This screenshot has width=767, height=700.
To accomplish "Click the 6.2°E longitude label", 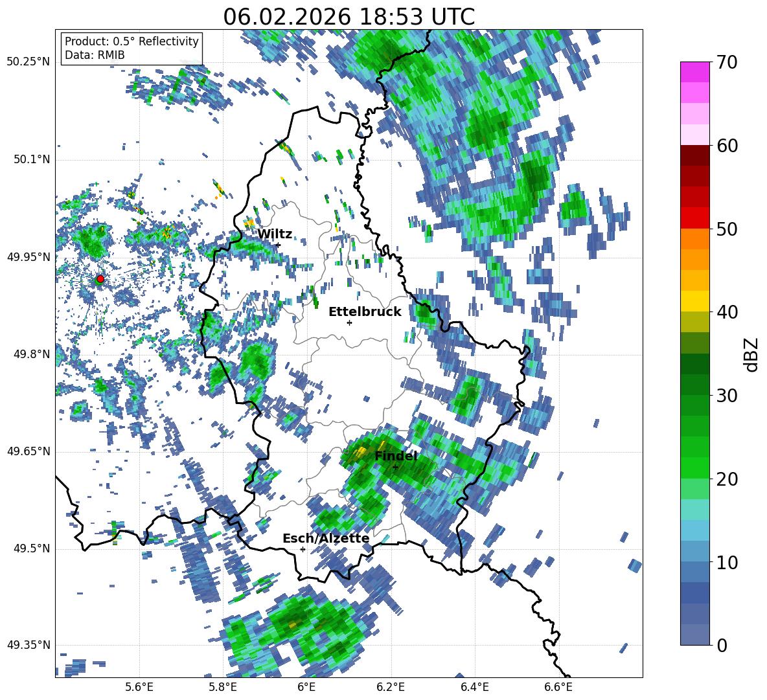I will 391,688.
